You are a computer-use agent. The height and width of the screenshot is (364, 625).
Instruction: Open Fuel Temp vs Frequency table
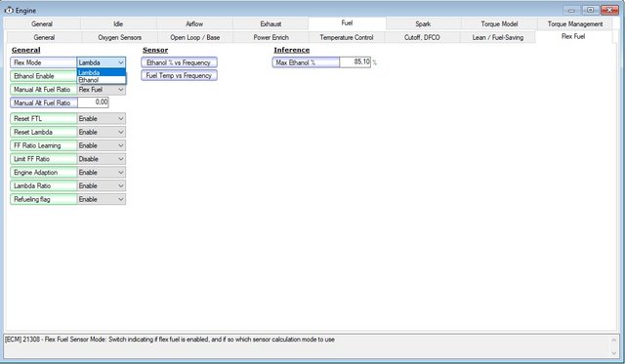(x=179, y=75)
